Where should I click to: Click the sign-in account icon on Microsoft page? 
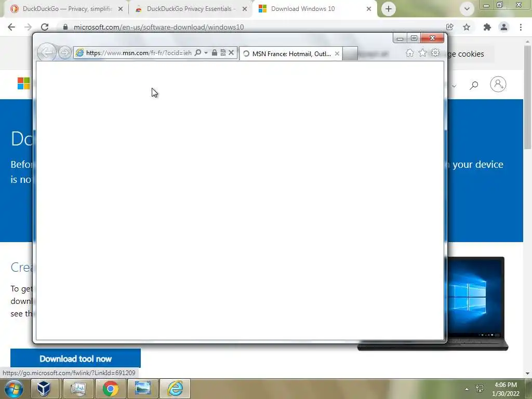(x=498, y=84)
